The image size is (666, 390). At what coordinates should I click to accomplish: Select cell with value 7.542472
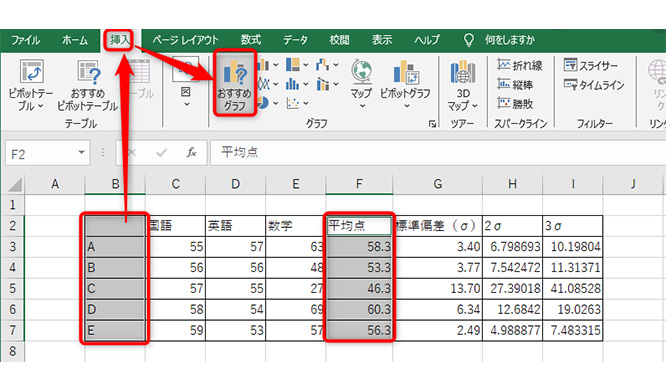[513, 268]
